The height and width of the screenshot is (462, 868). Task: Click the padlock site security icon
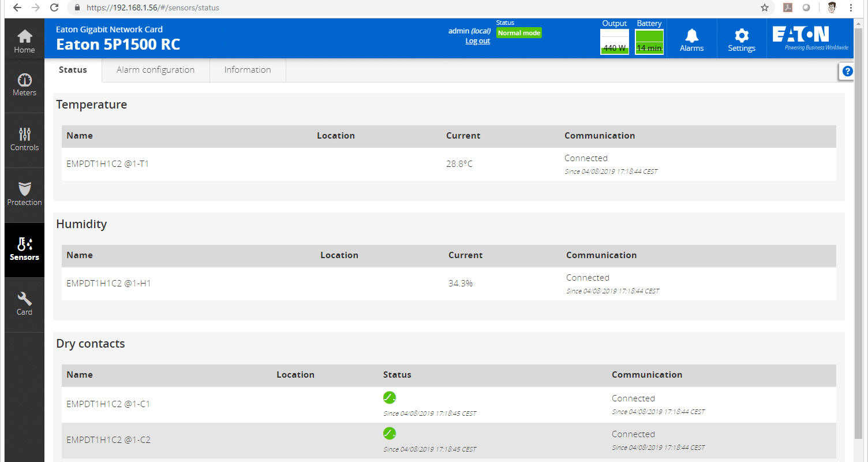pos(77,8)
